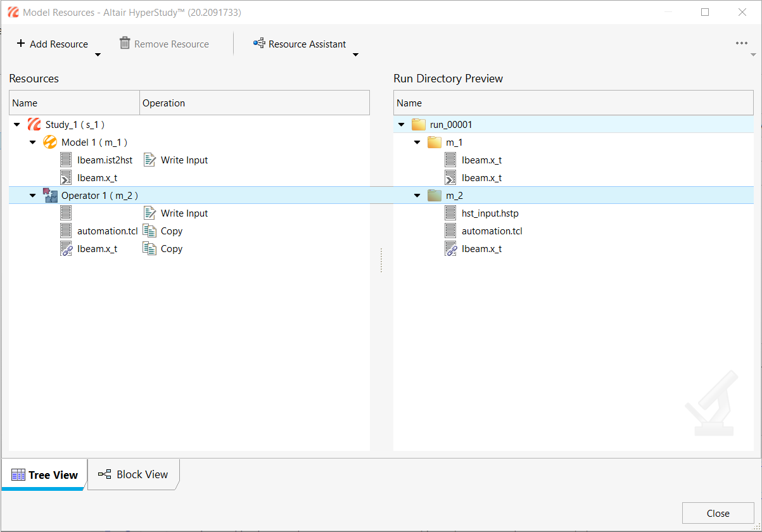Viewport: 762px width, 532px height.
Task: Click the Remove Resource trash icon
Action: (125, 44)
